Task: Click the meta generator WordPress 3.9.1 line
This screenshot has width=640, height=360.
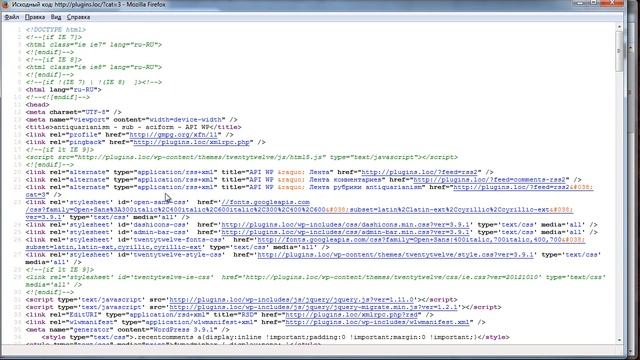Action: pos(127,329)
